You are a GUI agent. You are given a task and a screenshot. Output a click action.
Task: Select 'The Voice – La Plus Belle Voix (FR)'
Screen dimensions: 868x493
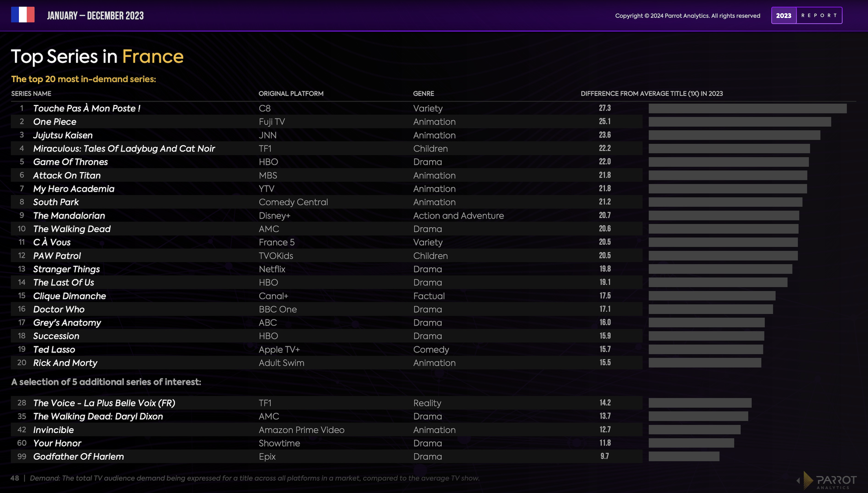click(104, 403)
